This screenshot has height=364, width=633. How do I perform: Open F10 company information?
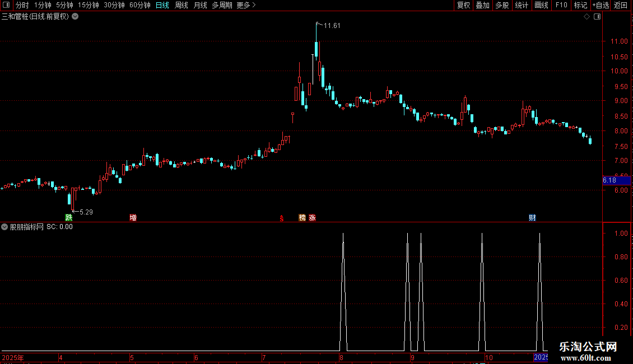(x=561, y=5)
